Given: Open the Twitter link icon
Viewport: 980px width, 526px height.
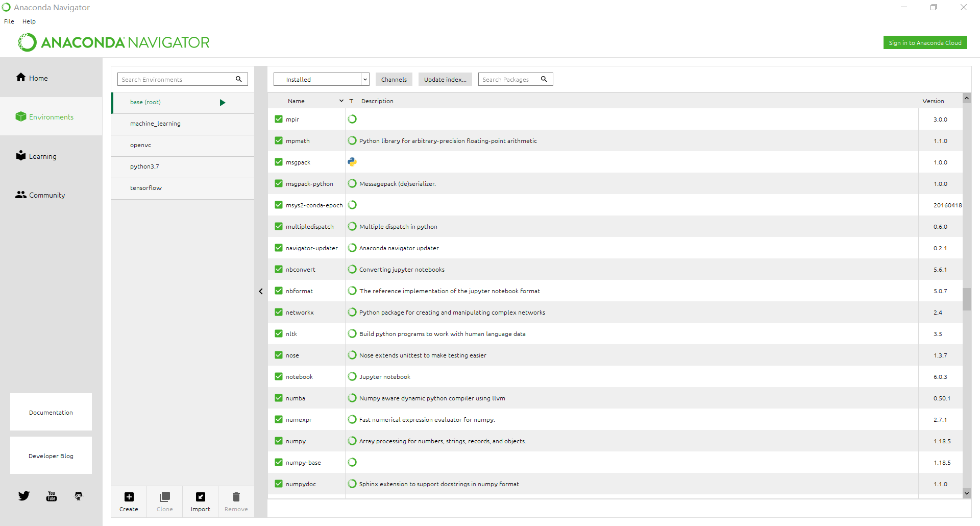Looking at the screenshot, I should click(24, 496).
